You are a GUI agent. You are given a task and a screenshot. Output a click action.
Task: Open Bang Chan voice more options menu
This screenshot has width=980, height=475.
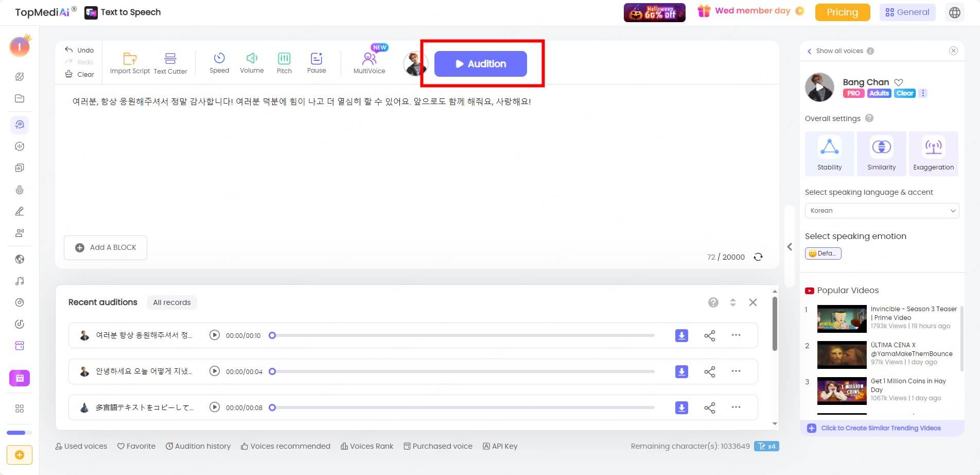(x=923, y=93)
